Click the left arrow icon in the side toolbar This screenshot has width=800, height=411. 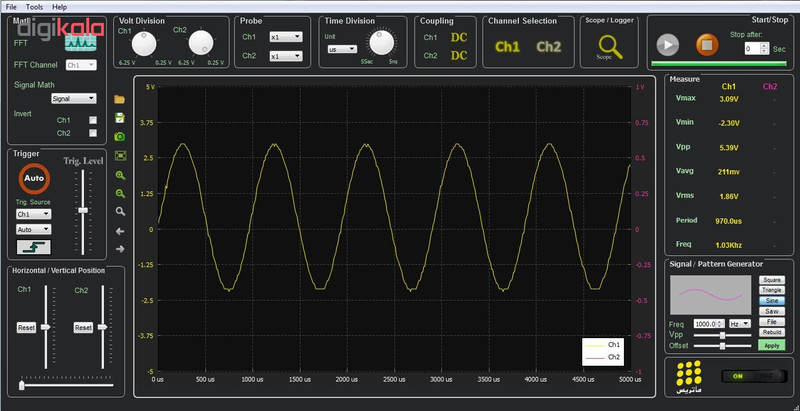(120, 230)
